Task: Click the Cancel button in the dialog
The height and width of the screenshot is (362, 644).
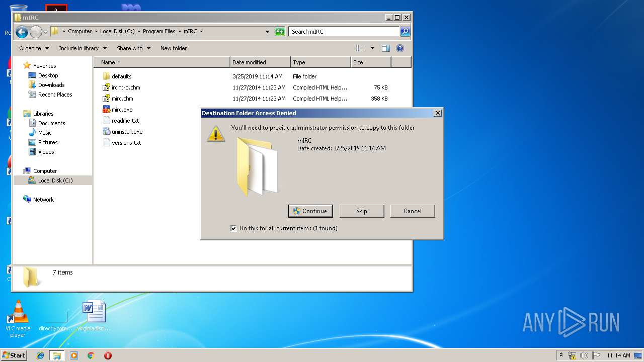Action: click(413, 211)
